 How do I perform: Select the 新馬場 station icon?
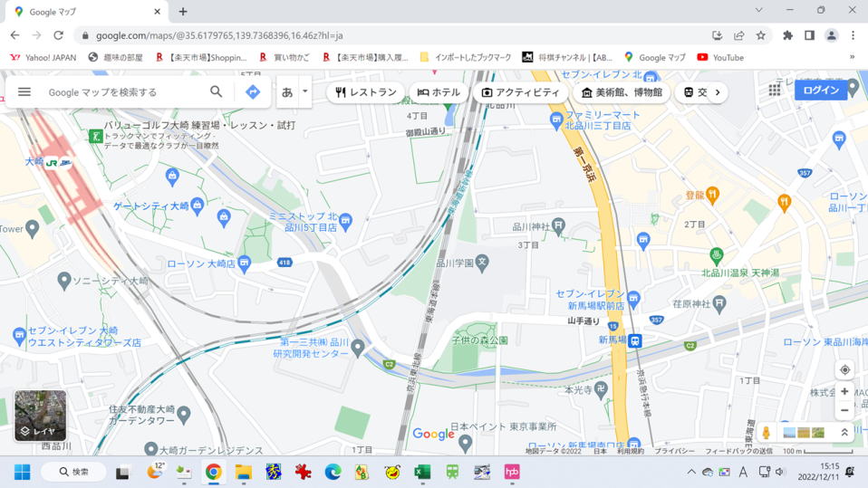click(x=635, y=340)
